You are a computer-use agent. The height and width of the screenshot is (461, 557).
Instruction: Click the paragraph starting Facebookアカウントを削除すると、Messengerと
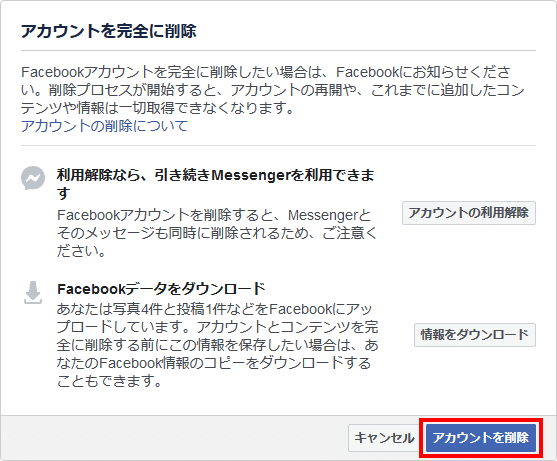[x=217, y=233]
